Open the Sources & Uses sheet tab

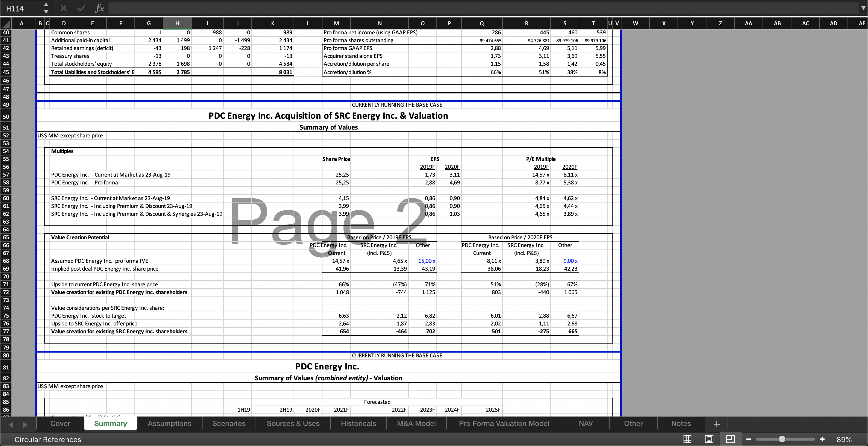tap(293, 423)
